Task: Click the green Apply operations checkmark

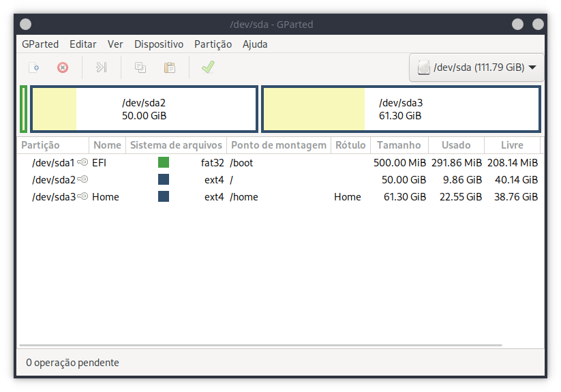Action: point(208,67)
